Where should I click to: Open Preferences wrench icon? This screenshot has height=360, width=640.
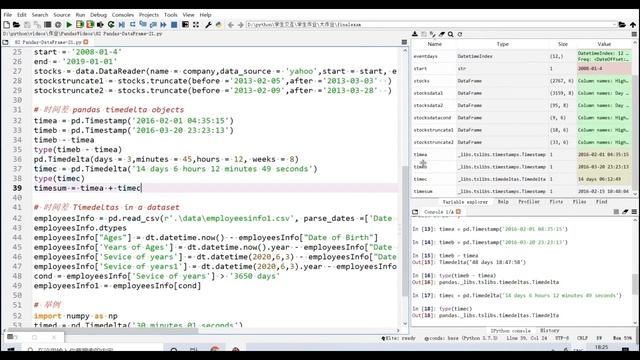(209, 25)
